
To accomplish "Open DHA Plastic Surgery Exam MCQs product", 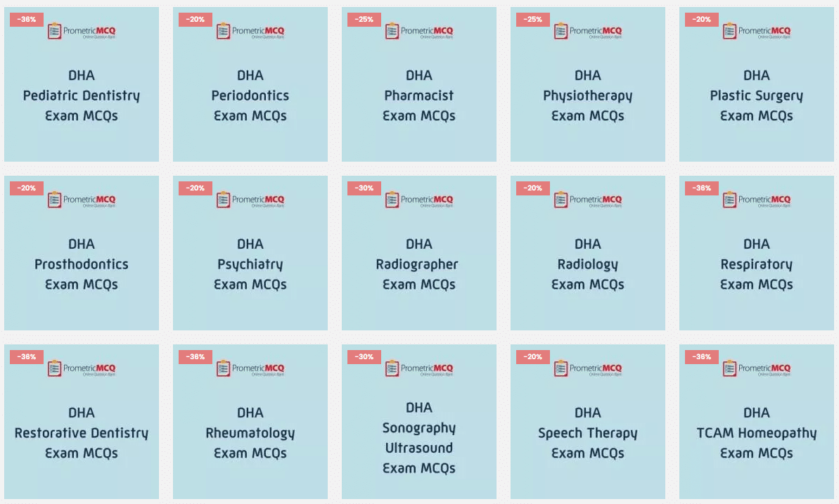I will [x=756, y=84].
